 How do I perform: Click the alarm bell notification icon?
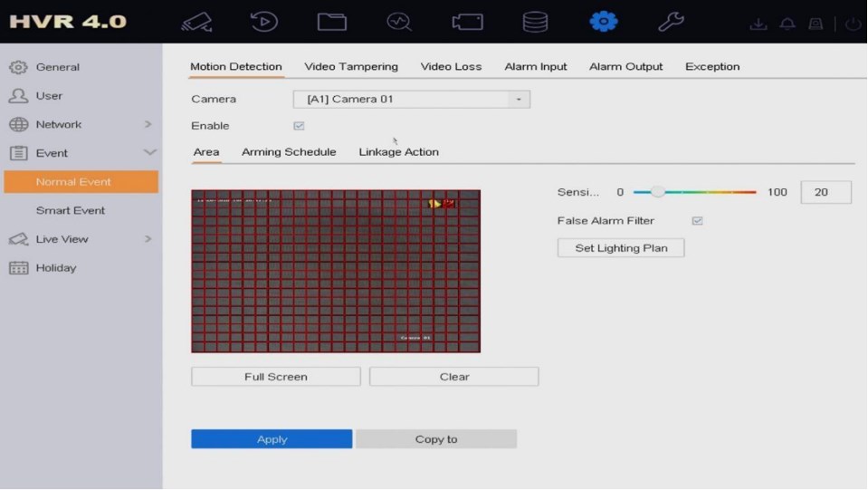787,24
